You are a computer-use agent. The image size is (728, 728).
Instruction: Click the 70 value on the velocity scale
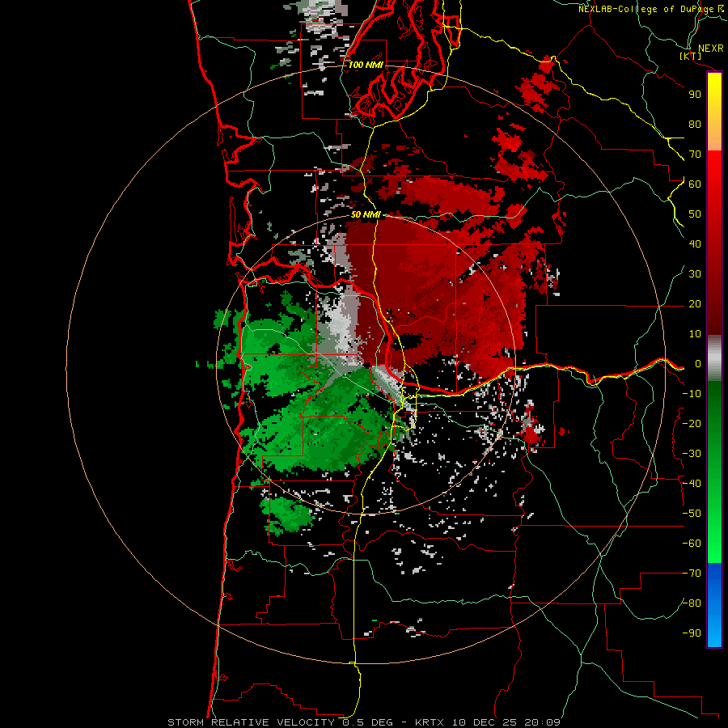coord(695,154)
